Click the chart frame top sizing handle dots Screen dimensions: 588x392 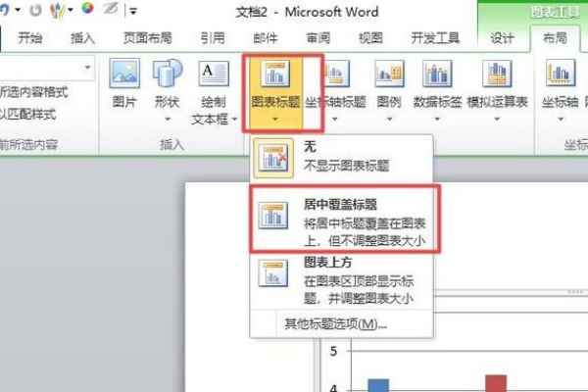[x=575, y=291]
